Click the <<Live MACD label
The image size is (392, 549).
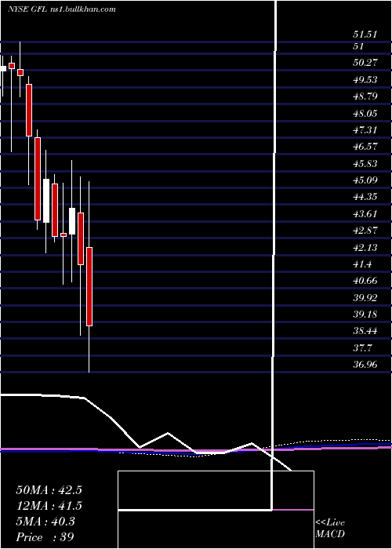[x=330, y=529]
